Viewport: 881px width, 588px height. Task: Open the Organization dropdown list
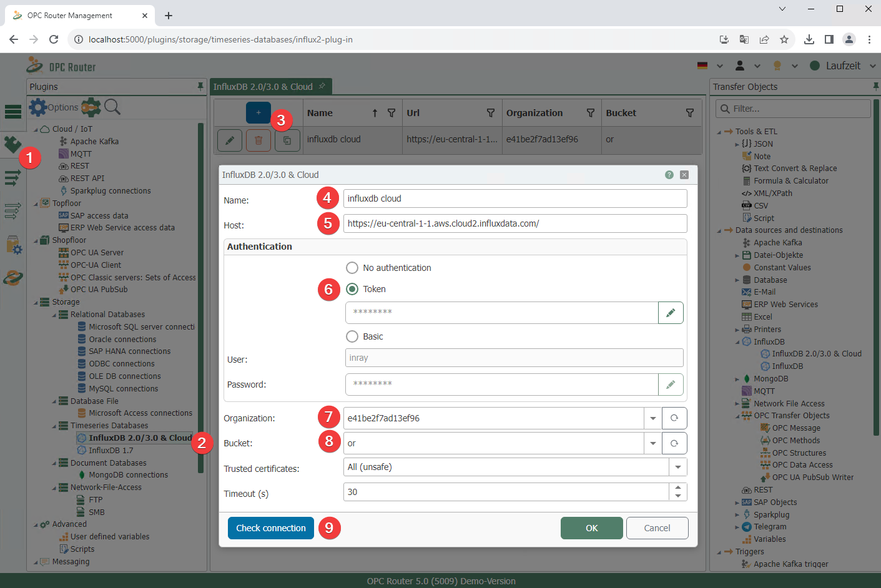click(652, 418)
